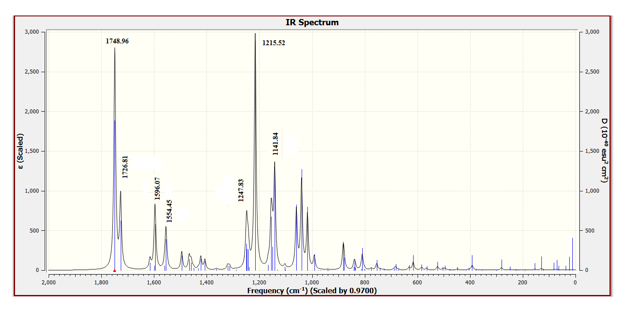Select the 1748.96 peak label
This screenshot has width=644, height=326.
coord(117,41)
